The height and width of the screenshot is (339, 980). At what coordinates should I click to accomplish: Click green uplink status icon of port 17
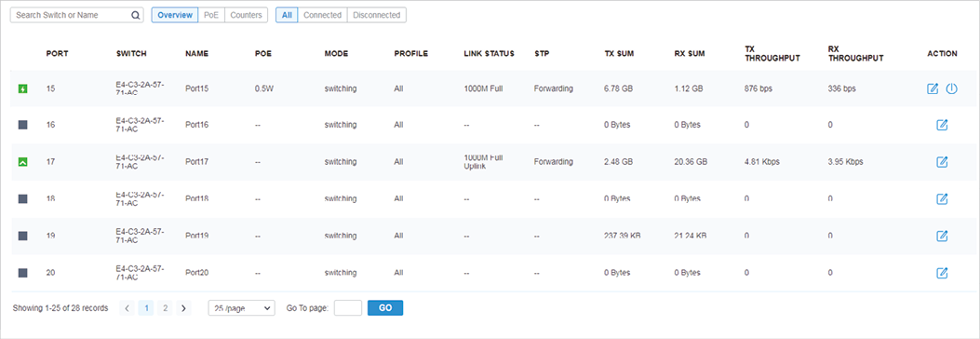(x=23, y=162)
